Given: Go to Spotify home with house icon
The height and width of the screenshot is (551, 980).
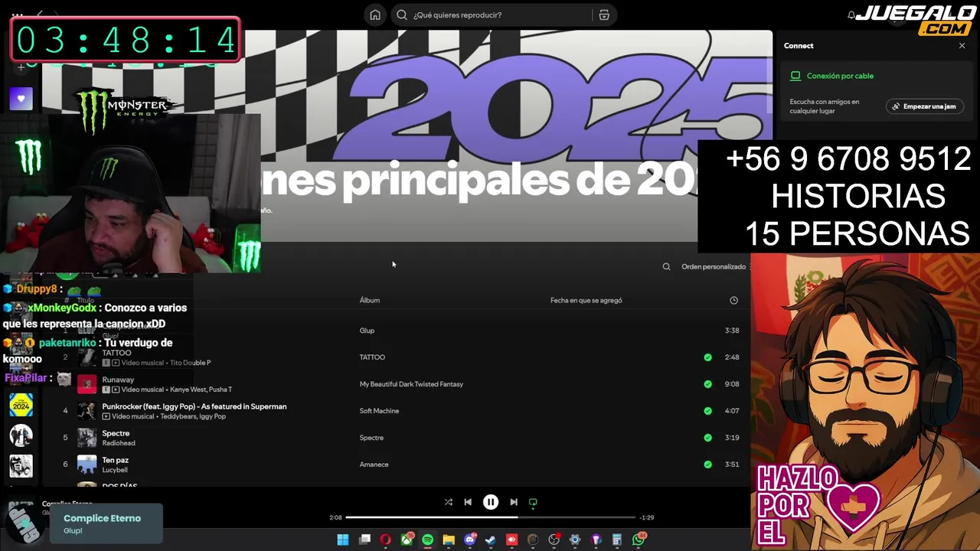Looking at the screenshot, I should (x=375, y=15).
